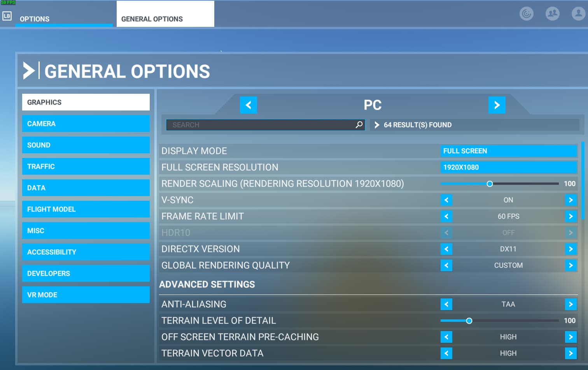Screen dimensions: 588x370
Task: Increase Frame Rate Limit with right arrow
Action: (x=570, y=216)
